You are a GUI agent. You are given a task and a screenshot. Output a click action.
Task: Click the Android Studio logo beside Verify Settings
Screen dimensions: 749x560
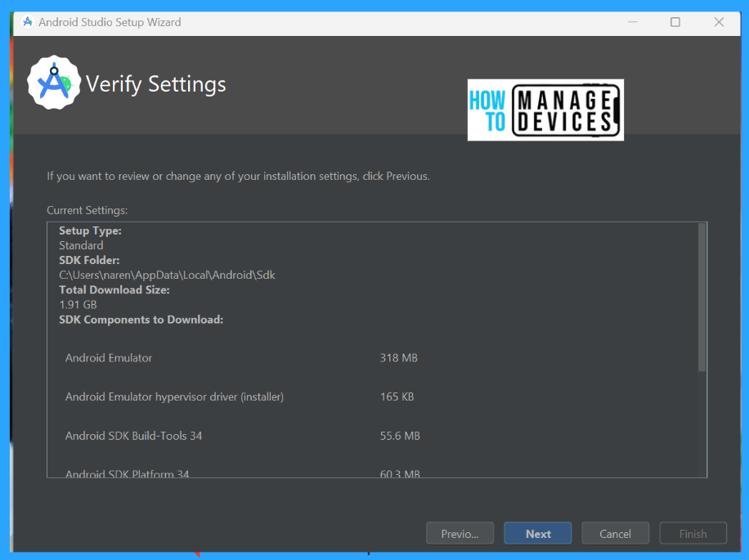[x=54, y=83]
